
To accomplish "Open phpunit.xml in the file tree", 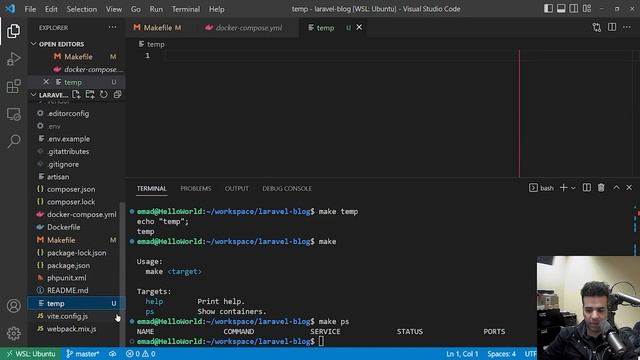I will 67,278.
